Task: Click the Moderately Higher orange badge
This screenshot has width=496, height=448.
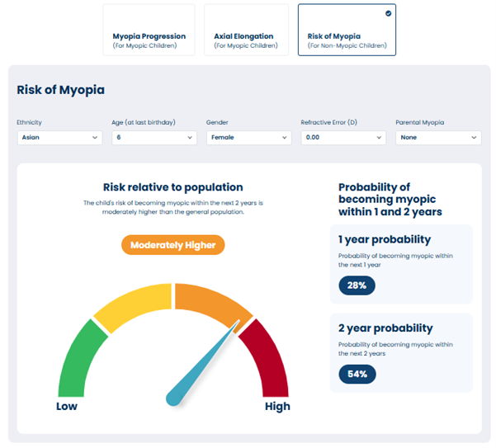Action: pyautogui.click(x=173, y=245)
